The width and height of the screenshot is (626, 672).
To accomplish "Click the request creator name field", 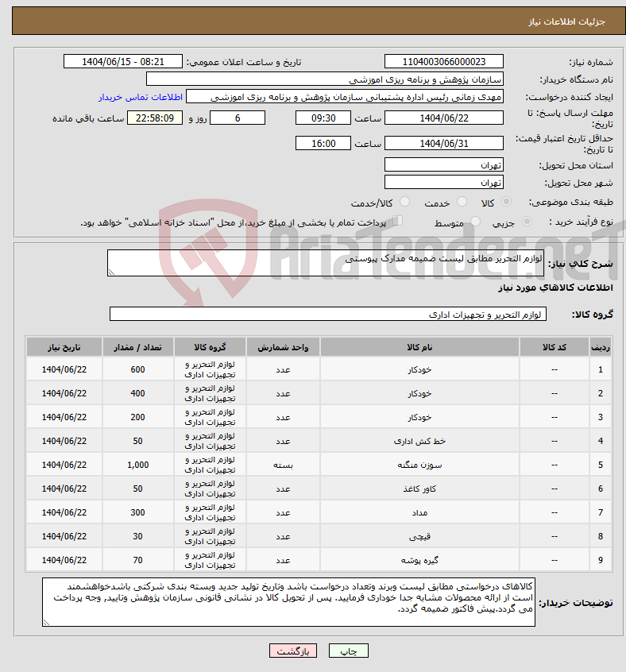I will [345, 97].
